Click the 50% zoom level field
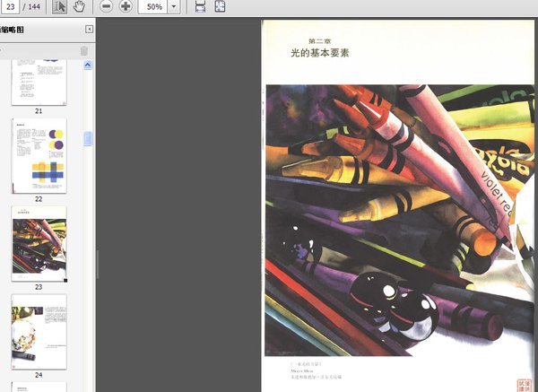This screenshot has width=538, height=392. 153,6
